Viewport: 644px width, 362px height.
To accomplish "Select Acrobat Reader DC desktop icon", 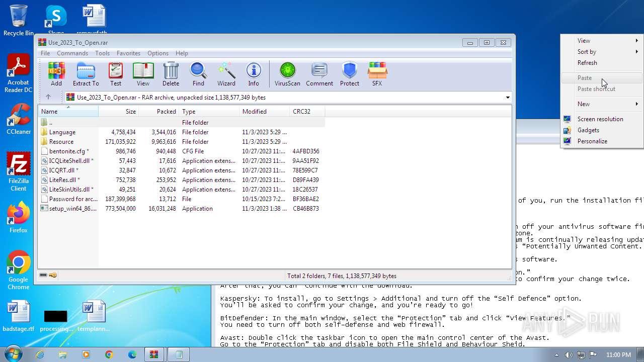I will [18, 73].
